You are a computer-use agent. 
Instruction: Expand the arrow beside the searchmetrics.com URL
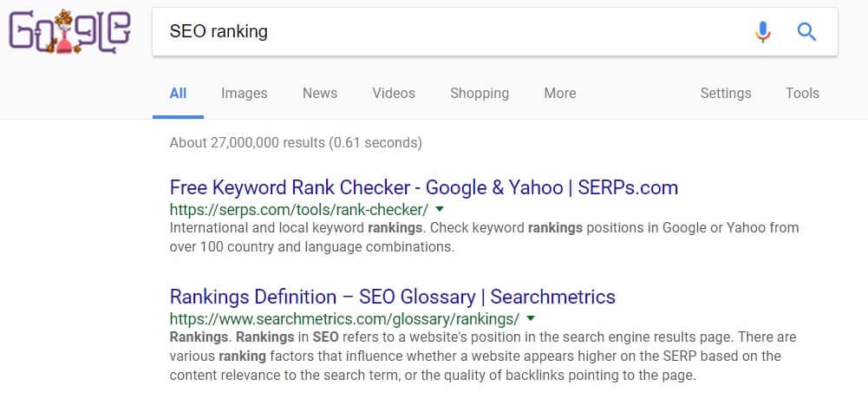[531, 318]
